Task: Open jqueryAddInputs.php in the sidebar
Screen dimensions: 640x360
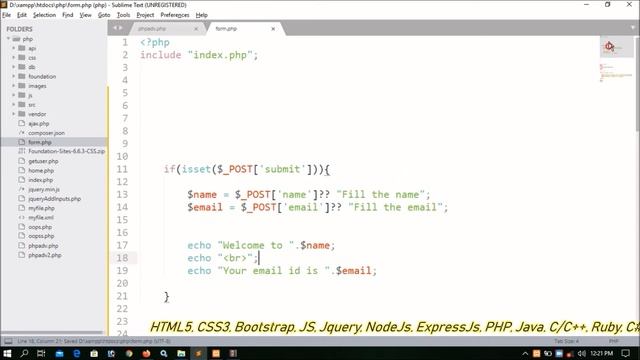Action: pyautogui.click(x=54, y=199)
